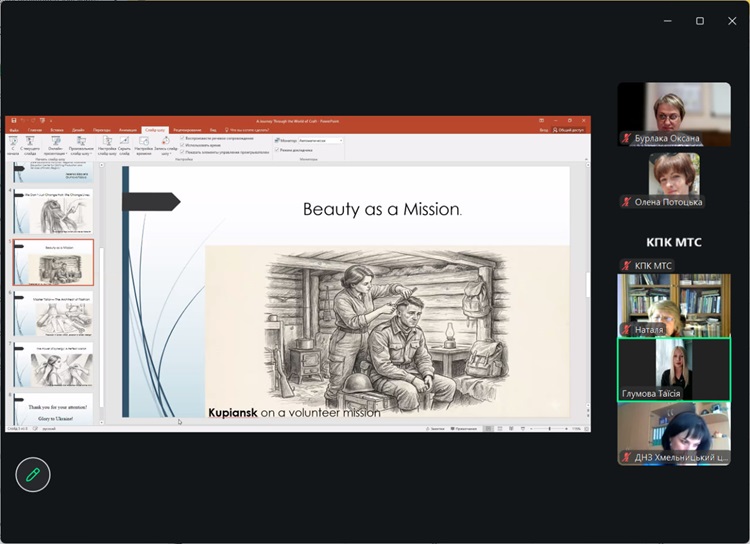
Task: Start slideshow from current slide icon
Action: (x=31, y=141)
